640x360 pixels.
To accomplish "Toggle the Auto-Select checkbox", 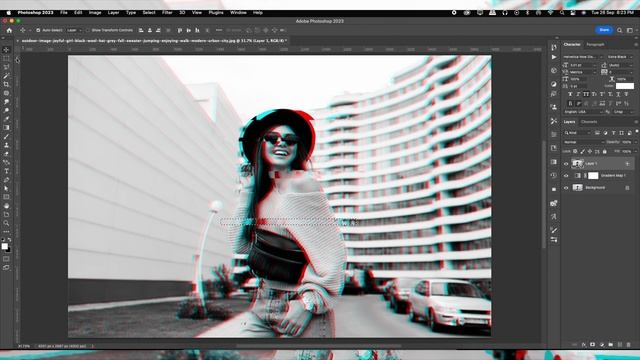I will (x=38, y=30).
